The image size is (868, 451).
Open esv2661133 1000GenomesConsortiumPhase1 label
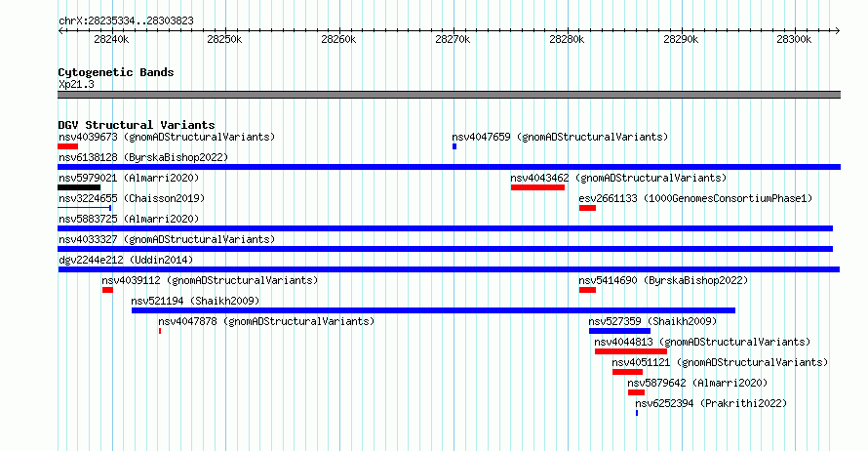[695, 198]
